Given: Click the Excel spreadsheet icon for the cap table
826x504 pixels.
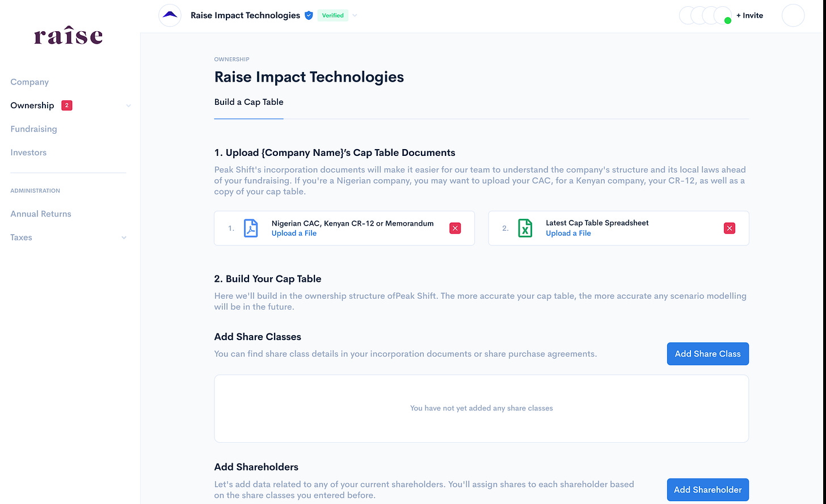Looking at the screenshot, I should pos(525,228).
